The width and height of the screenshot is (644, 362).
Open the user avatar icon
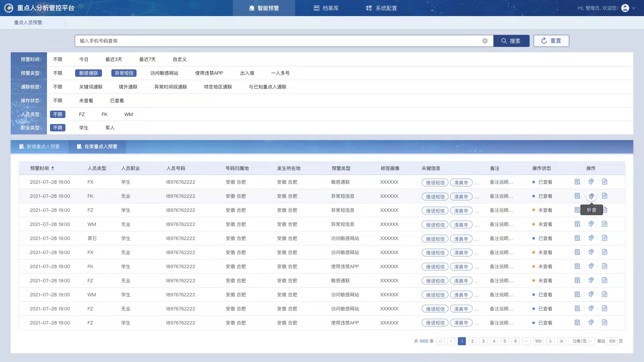[625, 8]
